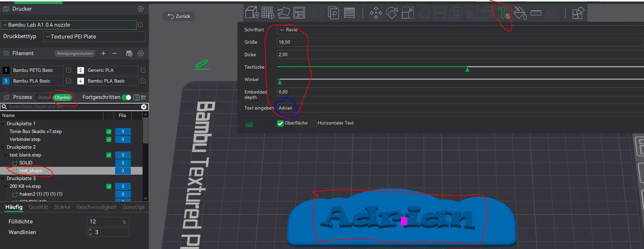
Task: Click the Text eingeben field containing Adrian
Action: tap(460, 108)
